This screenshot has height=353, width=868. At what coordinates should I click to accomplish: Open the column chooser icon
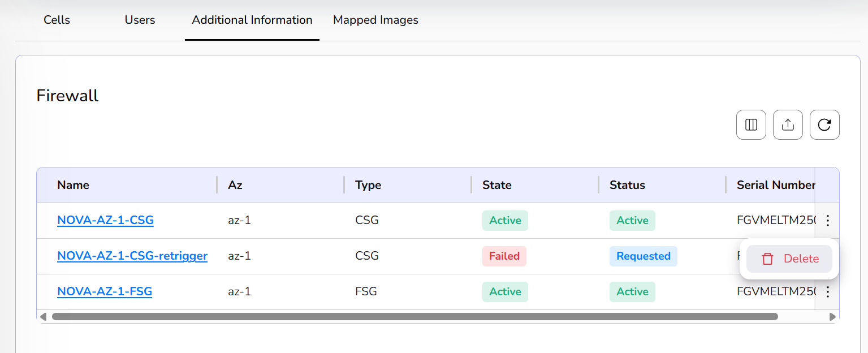coord(751,125)
